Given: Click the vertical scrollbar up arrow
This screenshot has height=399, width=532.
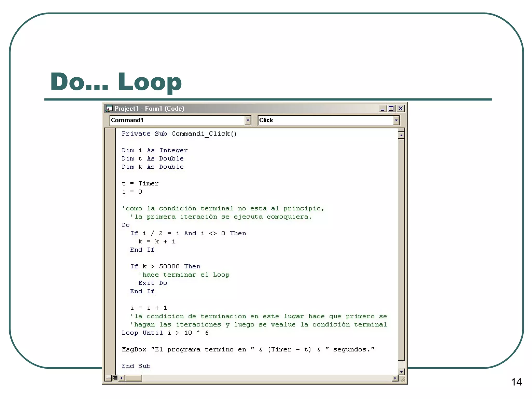Looking at the screenshot, I should (x=401, y=135).
